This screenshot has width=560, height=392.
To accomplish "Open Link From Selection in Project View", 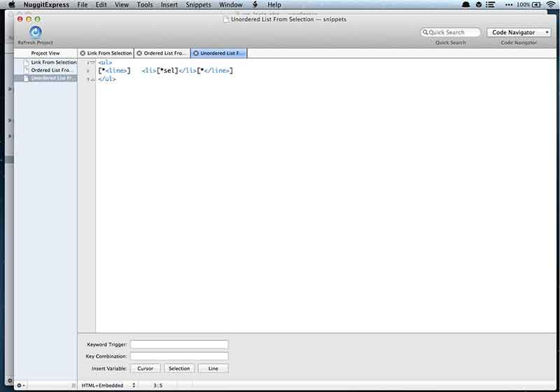I will coord(53,62).
